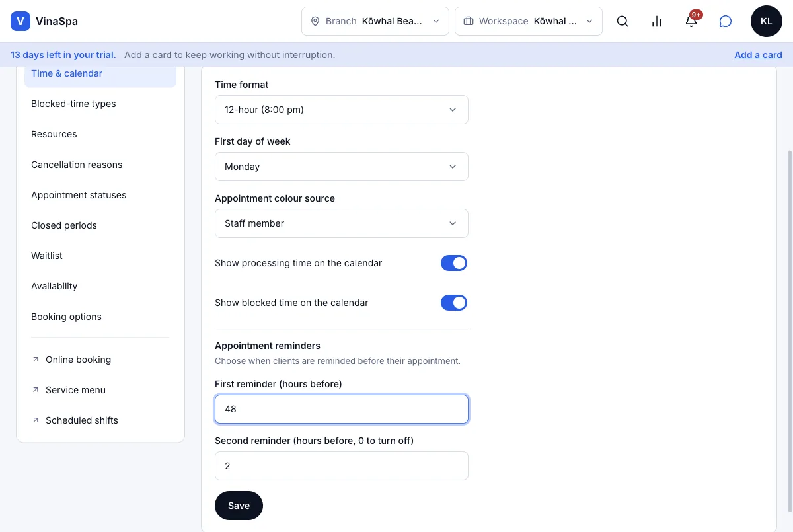Open the KL user avatar menu

tap(767, 21)
